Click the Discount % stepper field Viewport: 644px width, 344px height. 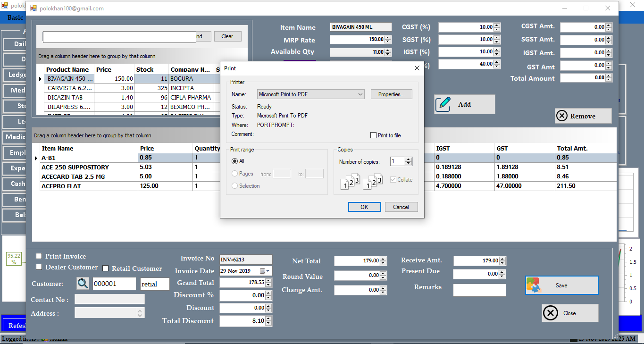pos(246,295)
